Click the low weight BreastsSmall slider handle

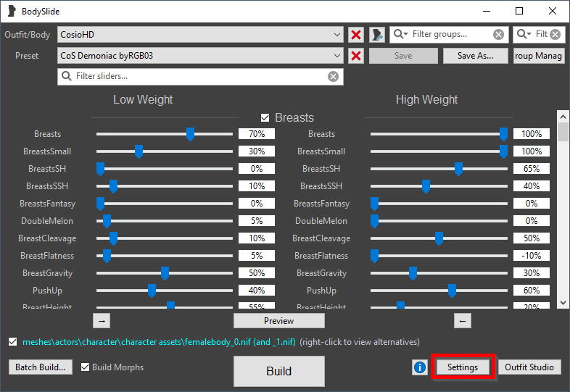tap(139, 151)
